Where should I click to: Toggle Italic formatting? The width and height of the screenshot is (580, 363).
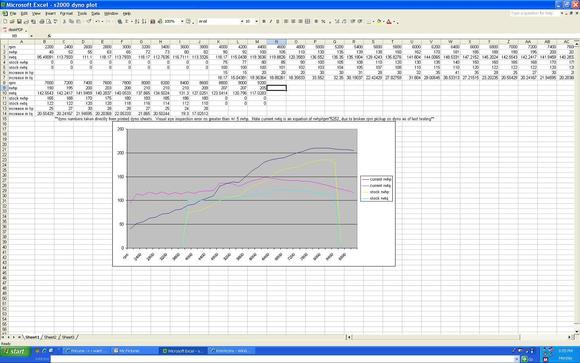click(x=271, y=21)
